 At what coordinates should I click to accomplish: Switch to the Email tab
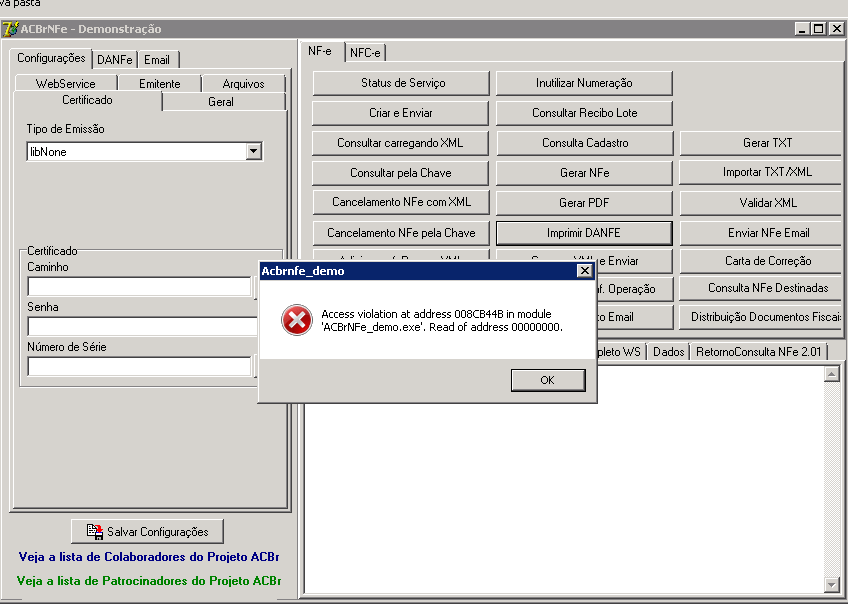click(x=157, y=60)
